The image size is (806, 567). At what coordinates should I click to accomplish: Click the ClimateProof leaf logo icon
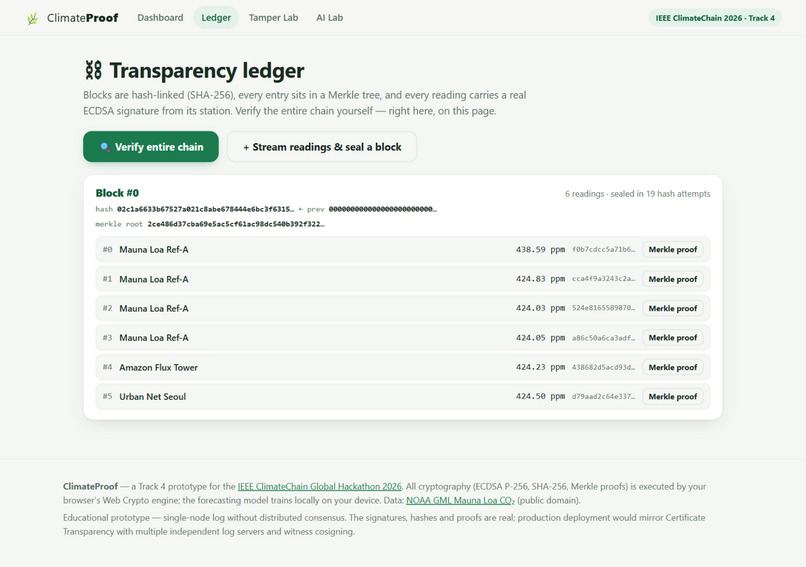pyautogui.click(x=32, y=19)
